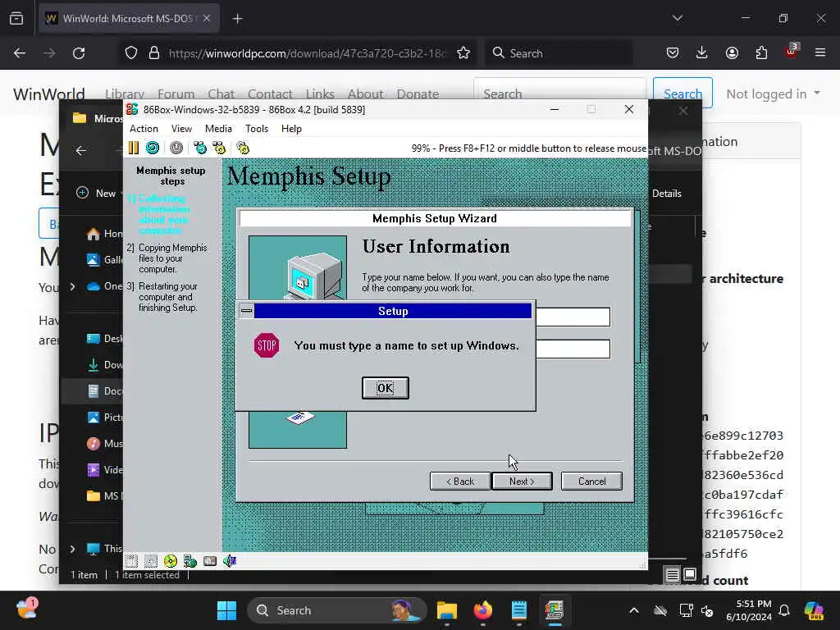Open the Windows notifications bell
Viewport: 840px width, 630px height.
coord(784,610)
